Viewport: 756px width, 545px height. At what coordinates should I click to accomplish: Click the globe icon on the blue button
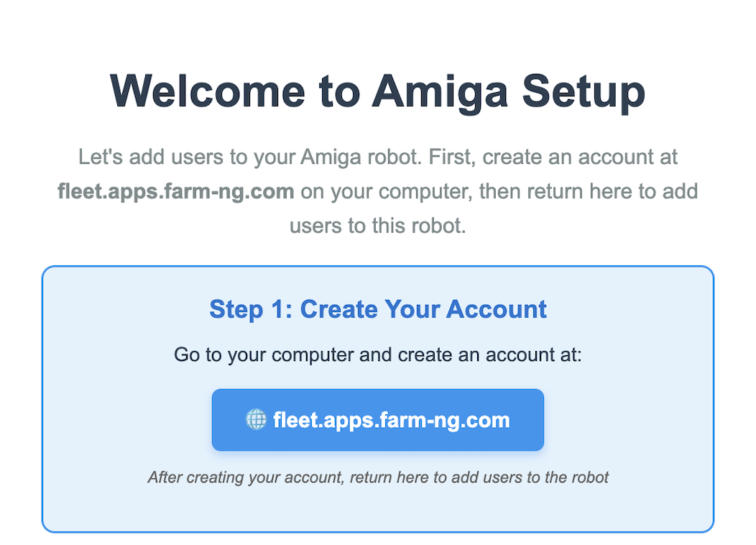tap(256, 420)
